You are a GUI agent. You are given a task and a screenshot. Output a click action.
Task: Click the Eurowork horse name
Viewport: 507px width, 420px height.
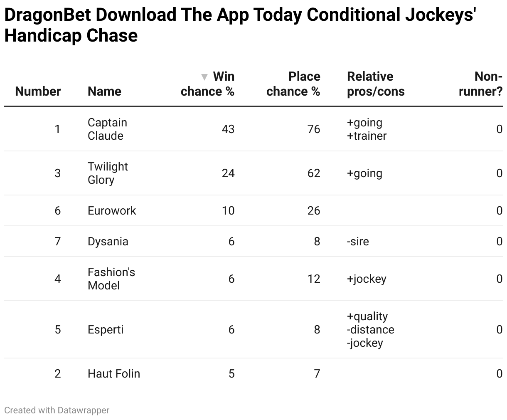pos(112,211)
